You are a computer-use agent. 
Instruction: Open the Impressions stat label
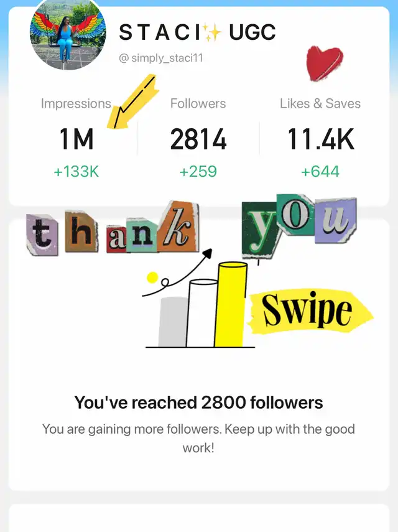click(76, 104)
